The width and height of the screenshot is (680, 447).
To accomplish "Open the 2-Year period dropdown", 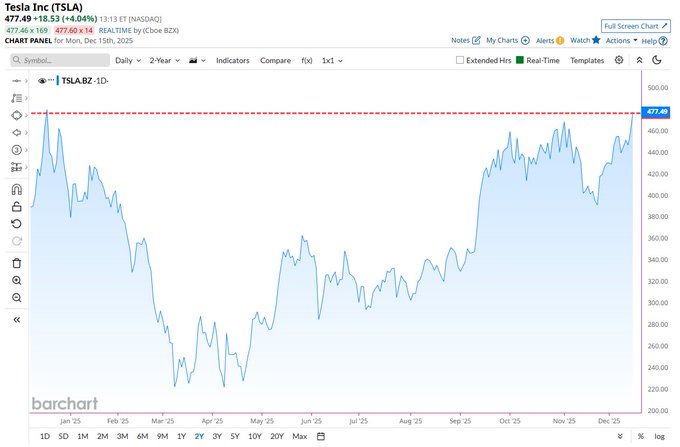I will 165,61.
